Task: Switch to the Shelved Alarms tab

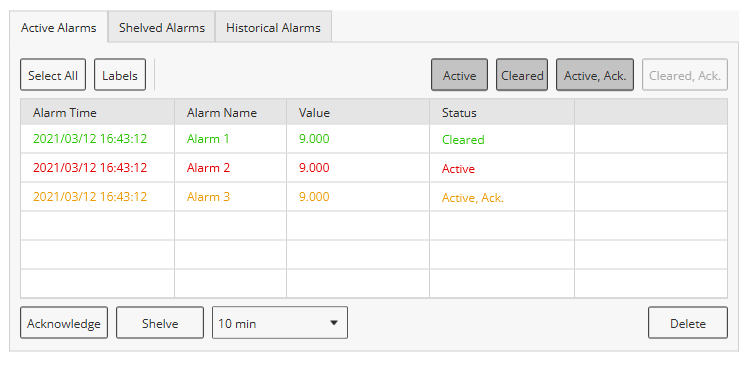Action: coord(162,28)
